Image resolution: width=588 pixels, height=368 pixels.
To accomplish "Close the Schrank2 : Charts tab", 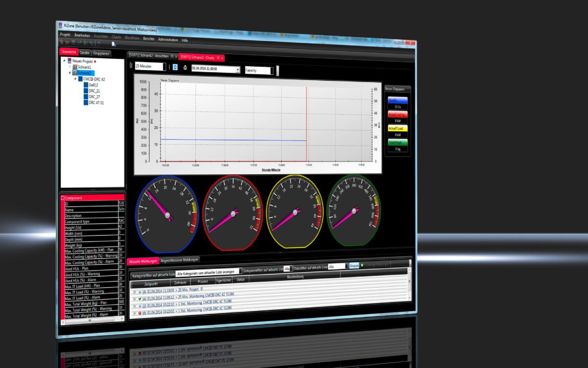I will click(x=222, y=58).
